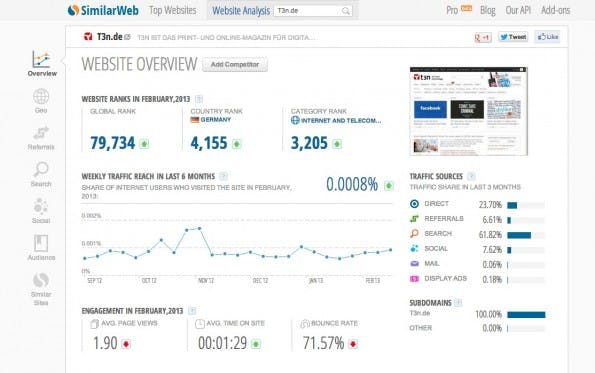Click the globe icon beside category rank
This screenshot has height=373, width=595.
point(295,120)
